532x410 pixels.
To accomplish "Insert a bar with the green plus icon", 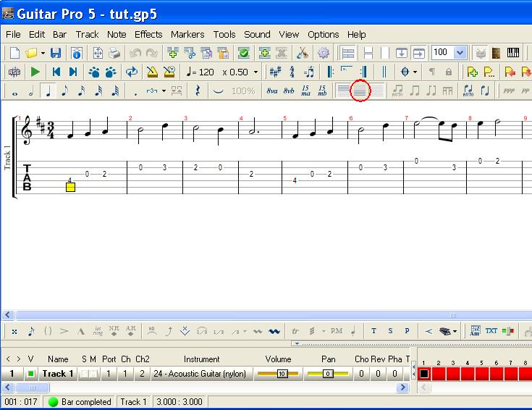I will click(x=172, y=53).
